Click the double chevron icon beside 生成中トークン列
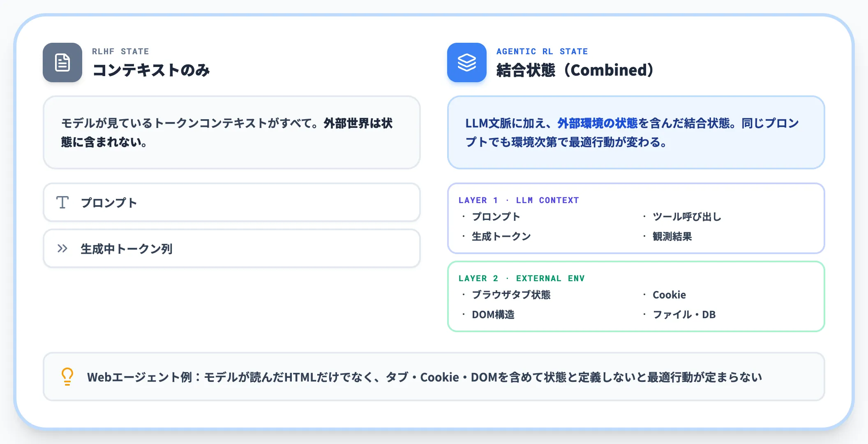 [62, 248]
